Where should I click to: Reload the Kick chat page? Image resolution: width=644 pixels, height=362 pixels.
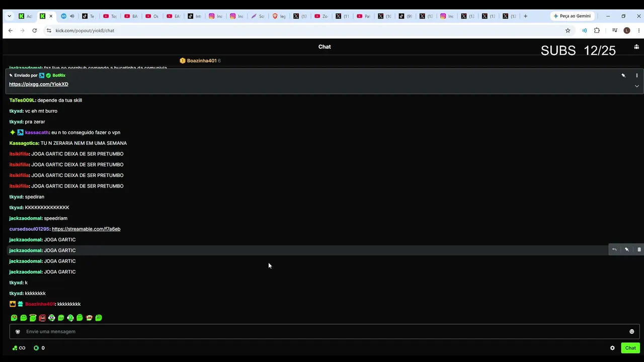point(34,30)
